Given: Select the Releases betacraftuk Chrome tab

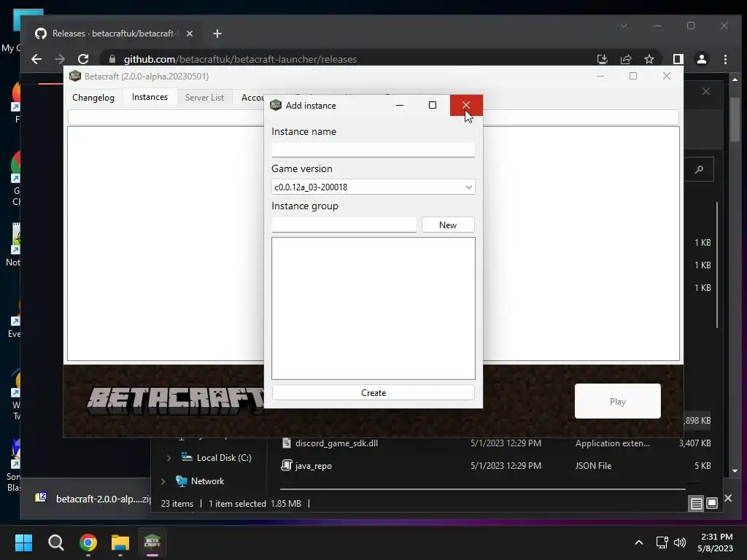Looking at the screenshot, I should [x=113, y=34].
